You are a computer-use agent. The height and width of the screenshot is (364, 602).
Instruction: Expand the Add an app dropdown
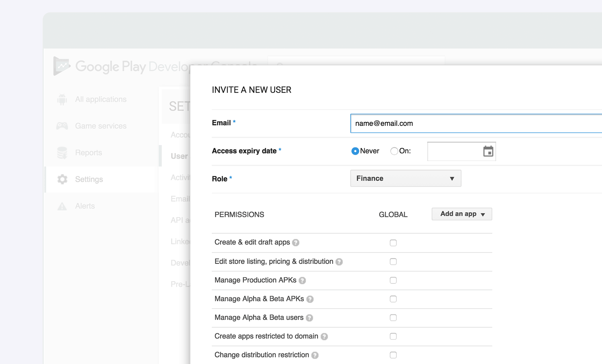click(462, 214)
